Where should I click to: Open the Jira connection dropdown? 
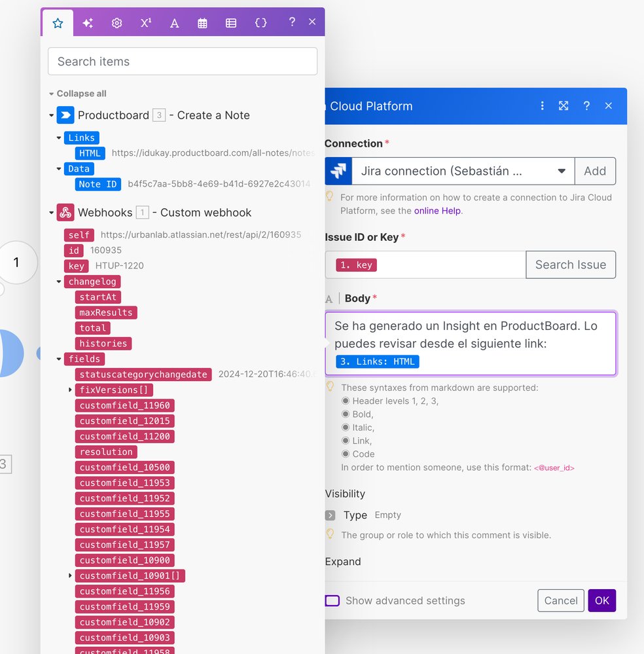pyautogui.click(x=463, y=171)
